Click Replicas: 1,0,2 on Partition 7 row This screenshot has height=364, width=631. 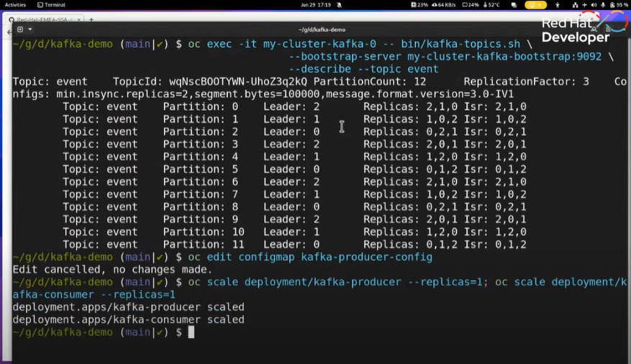410,194
